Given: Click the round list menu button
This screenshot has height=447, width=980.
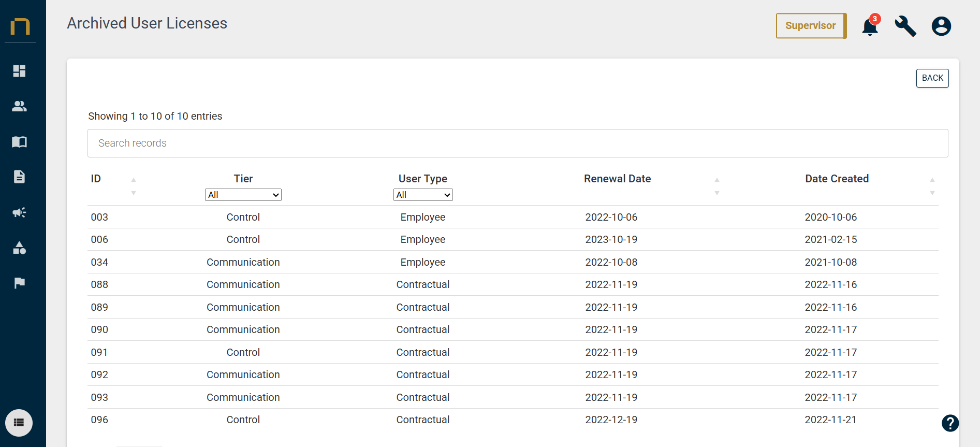Looking at the screenshot, I should (19, 423).
